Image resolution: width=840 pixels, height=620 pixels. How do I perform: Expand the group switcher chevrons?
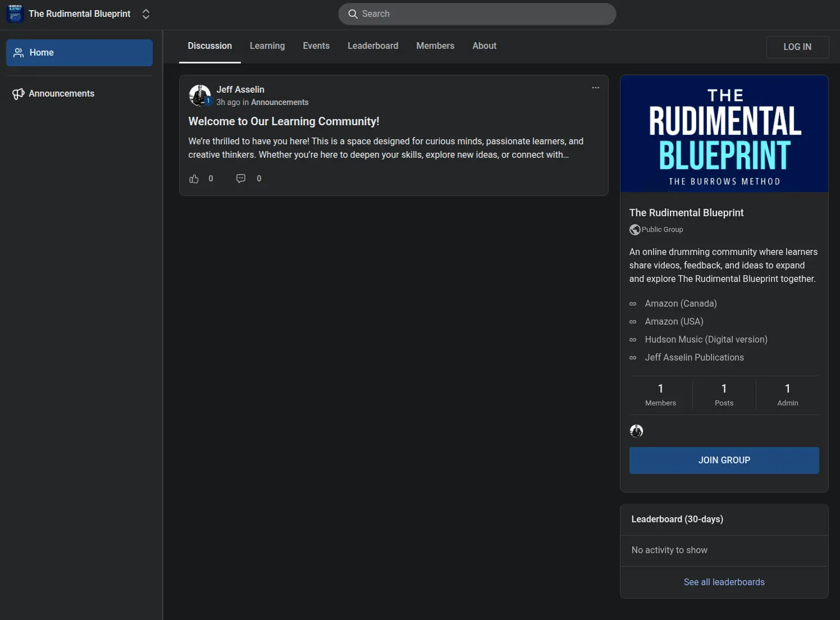click(x=146, y=14)
